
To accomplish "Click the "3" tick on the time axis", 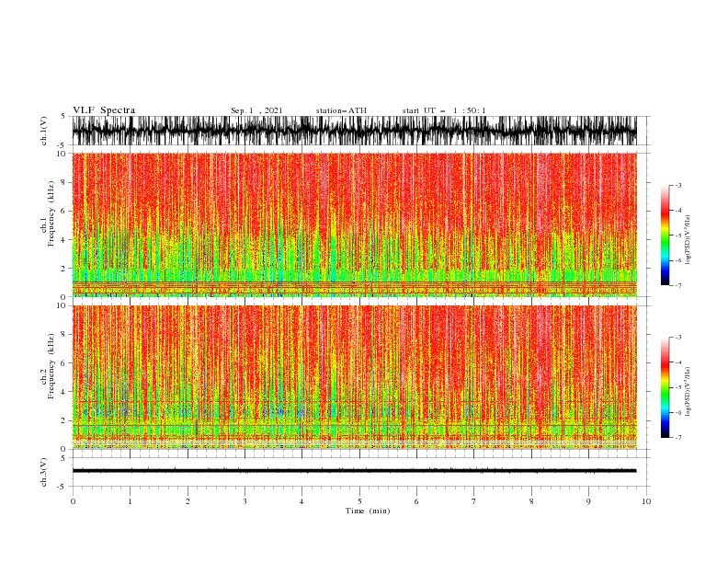I will click(245, 501).
